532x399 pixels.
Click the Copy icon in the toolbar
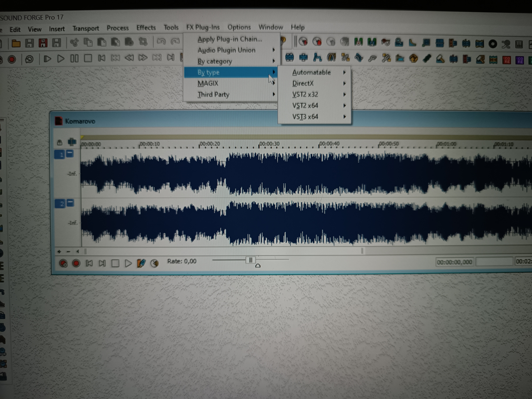coord(88,42)
